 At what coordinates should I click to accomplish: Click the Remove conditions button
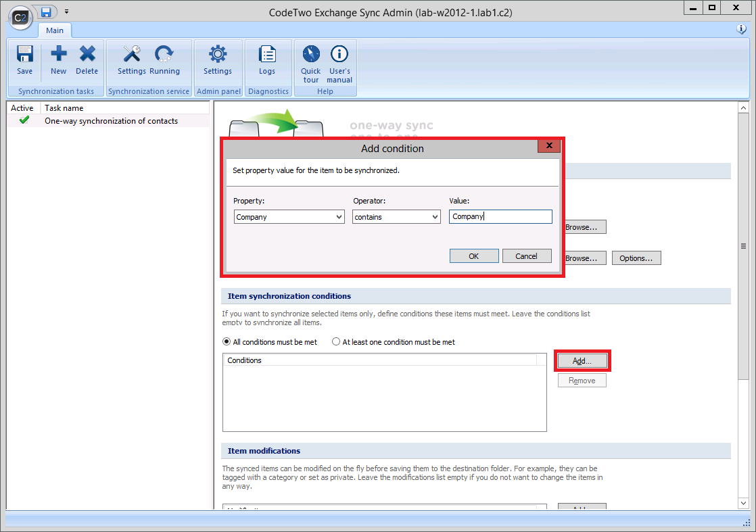pos(582,380)
